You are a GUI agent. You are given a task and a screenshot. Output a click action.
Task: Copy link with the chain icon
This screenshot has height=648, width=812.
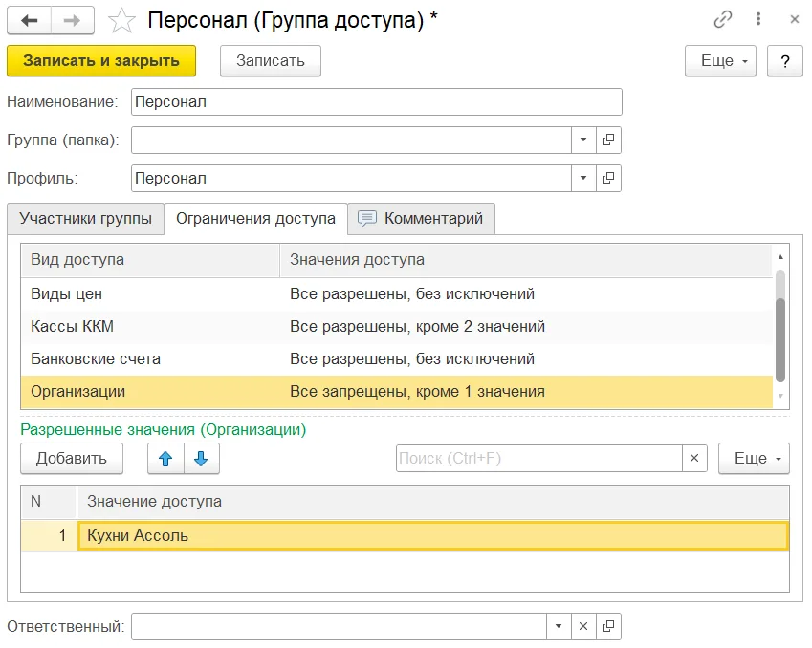723,20
